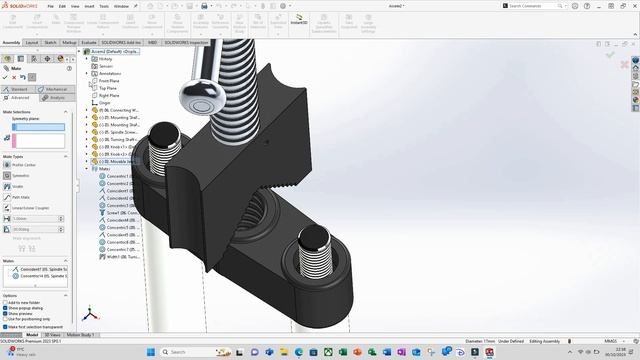
Task: Toggle Make first selection transparent checkbox
Action: [5, 327]
